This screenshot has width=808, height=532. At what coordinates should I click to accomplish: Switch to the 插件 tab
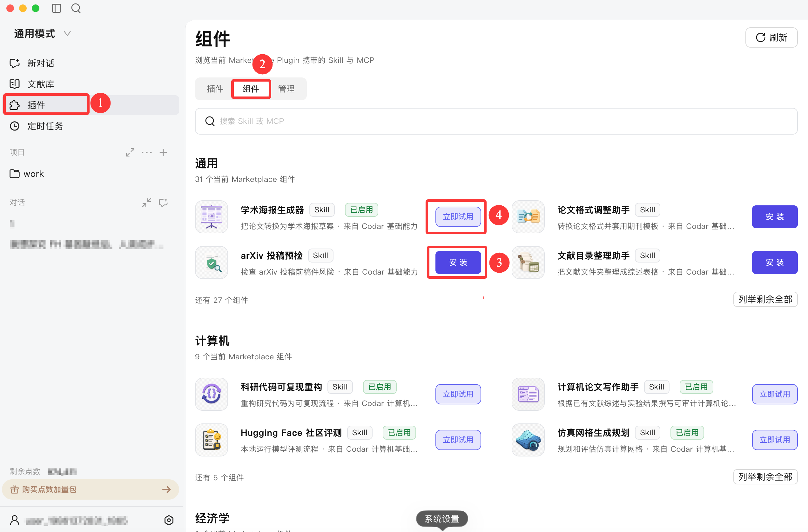pos(215,89)
